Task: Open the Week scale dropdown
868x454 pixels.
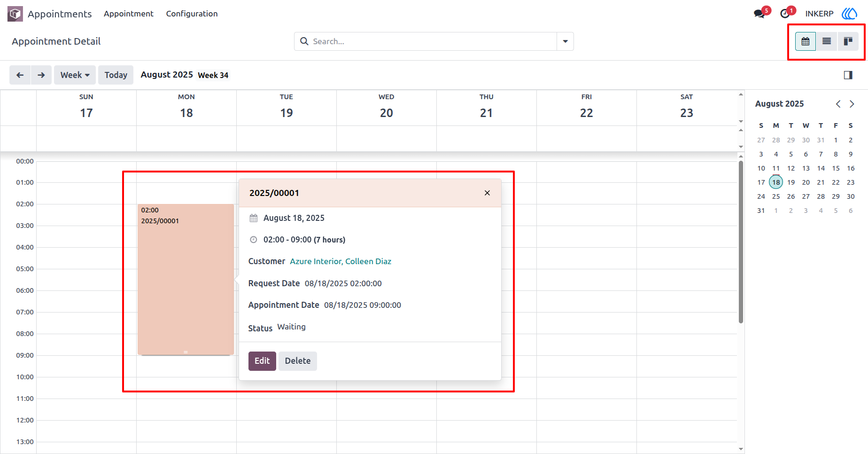Action: click(75, 75)
